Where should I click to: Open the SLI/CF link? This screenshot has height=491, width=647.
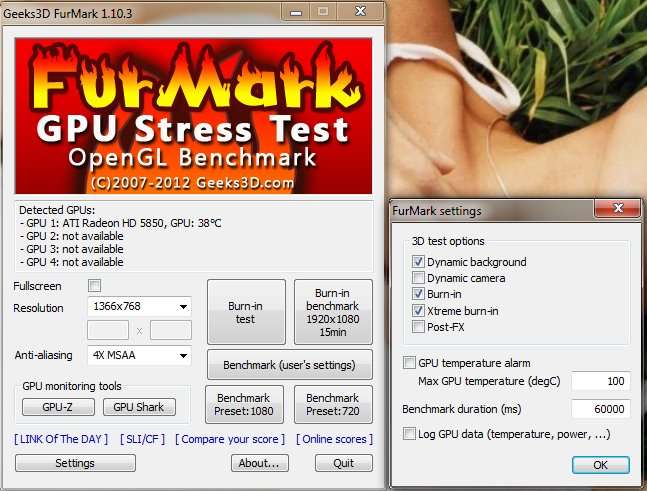[142, 439]
